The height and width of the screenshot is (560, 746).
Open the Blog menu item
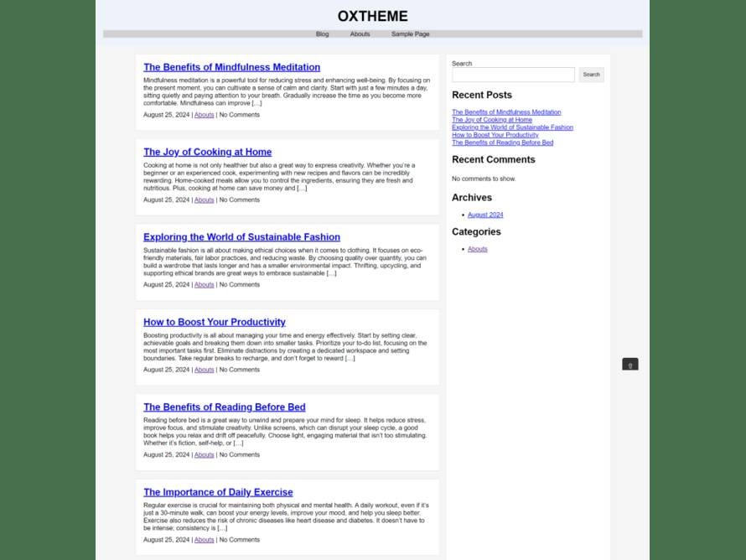pos(322,34)
